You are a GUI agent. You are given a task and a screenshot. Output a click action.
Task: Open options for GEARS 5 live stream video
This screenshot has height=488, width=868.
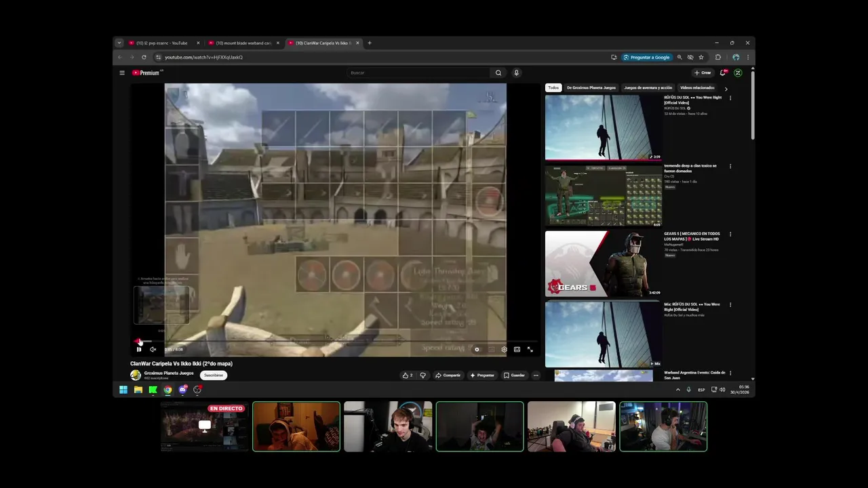[730, 234]
